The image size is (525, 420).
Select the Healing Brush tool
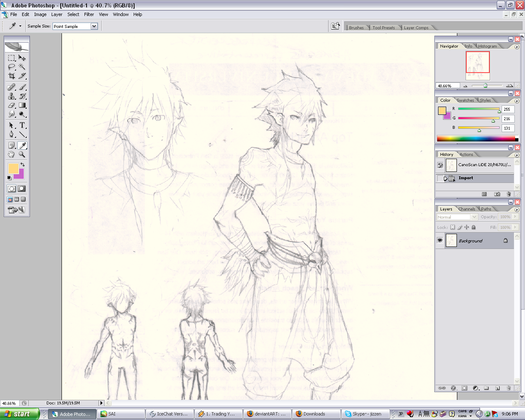pyautogui.click(x=11, y=87)
